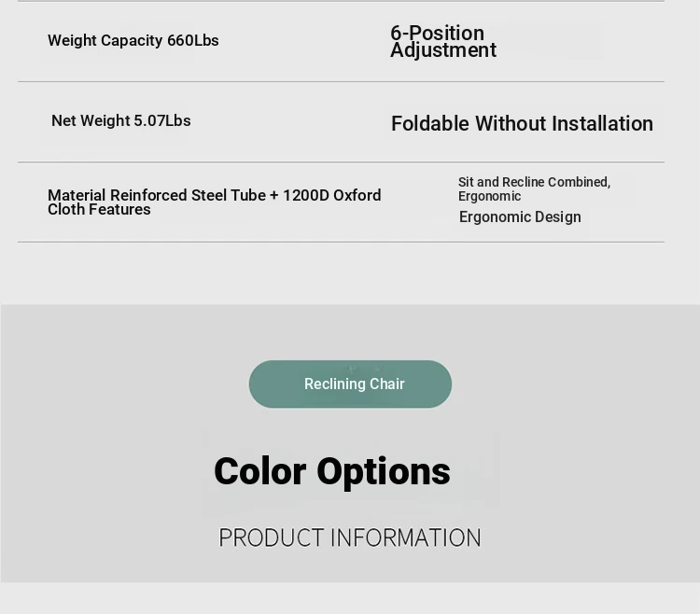Click the green Reclining Chair button
This screenshot has width=700, height=614.
pos(350,384)
